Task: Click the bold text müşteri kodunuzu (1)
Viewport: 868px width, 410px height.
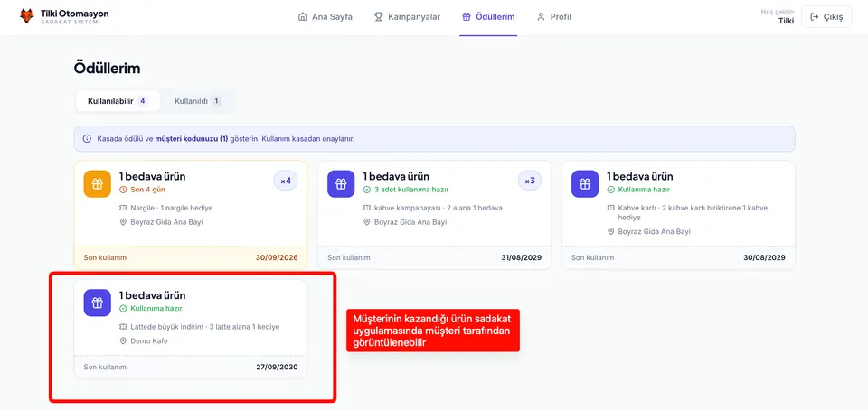Action: tap(192, 139)
